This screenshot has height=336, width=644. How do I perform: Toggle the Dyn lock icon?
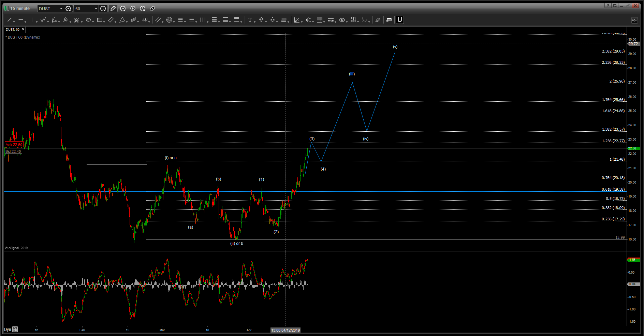tap(15, 330)
